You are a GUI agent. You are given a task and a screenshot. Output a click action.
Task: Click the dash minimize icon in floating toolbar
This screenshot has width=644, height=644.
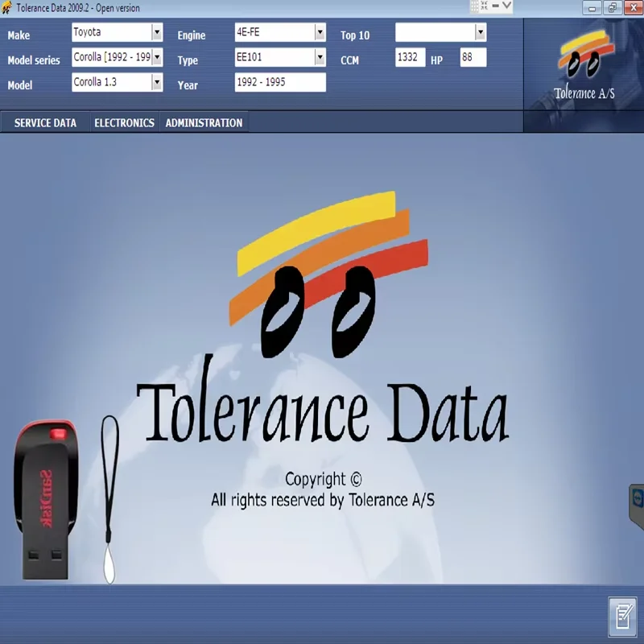496,6
